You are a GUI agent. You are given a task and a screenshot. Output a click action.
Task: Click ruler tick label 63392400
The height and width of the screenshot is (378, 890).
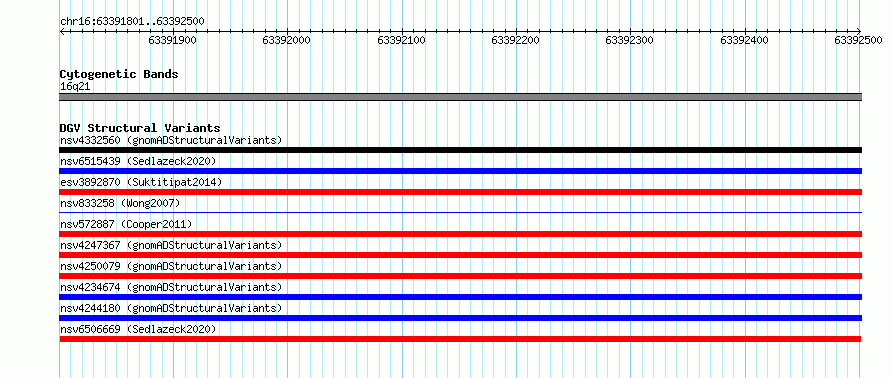tap(745, 40)
